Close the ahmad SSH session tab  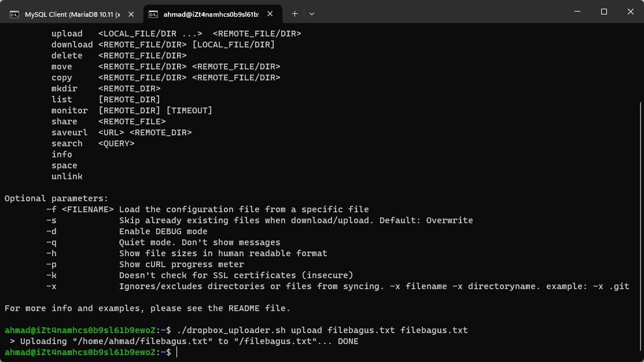point(269,13)
